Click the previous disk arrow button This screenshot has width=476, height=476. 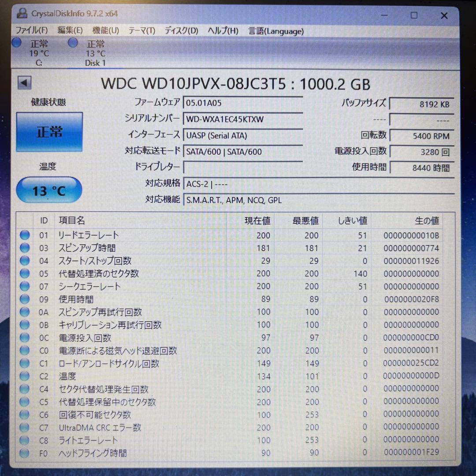pos(24,82)
